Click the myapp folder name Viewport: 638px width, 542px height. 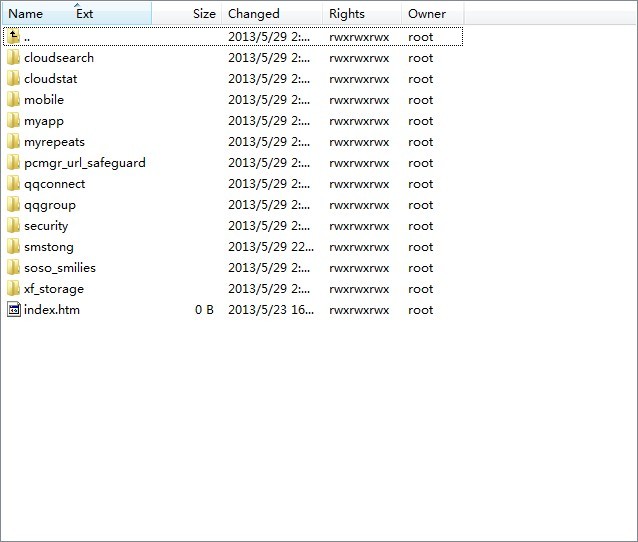44,121
